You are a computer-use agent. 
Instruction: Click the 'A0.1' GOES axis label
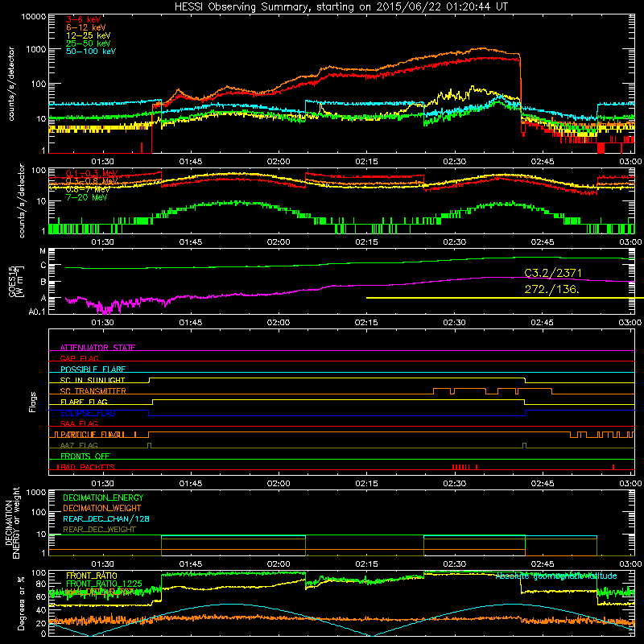[x=37, y=312]
